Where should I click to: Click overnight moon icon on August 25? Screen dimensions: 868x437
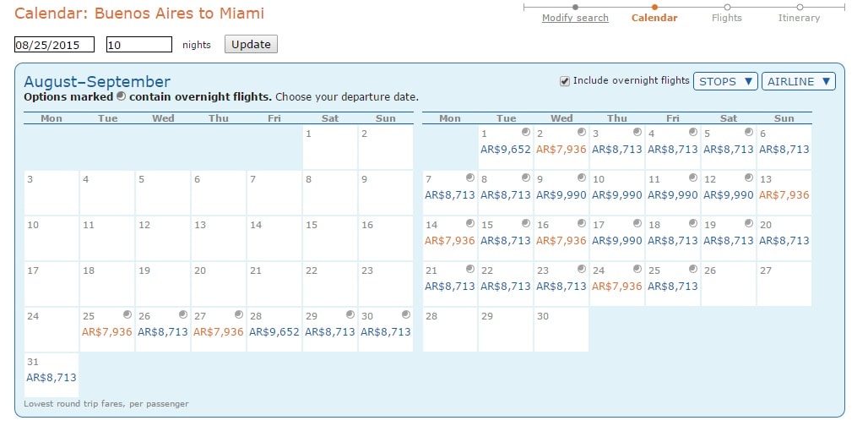pyautogui.click(x=127, y=314)
